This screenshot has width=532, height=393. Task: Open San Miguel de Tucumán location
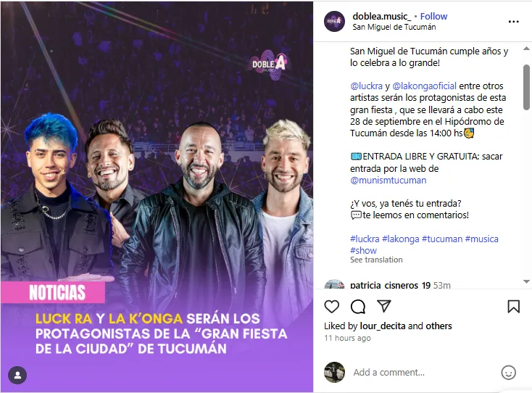(394, 27)
